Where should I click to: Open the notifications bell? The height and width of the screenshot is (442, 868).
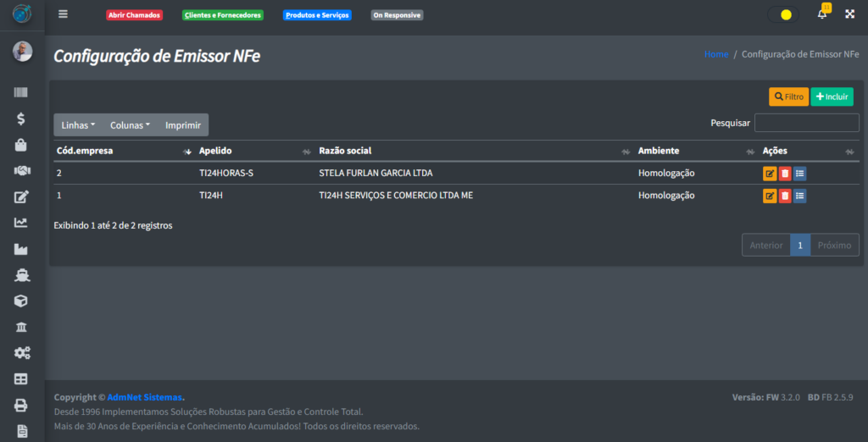pos(821,14)
